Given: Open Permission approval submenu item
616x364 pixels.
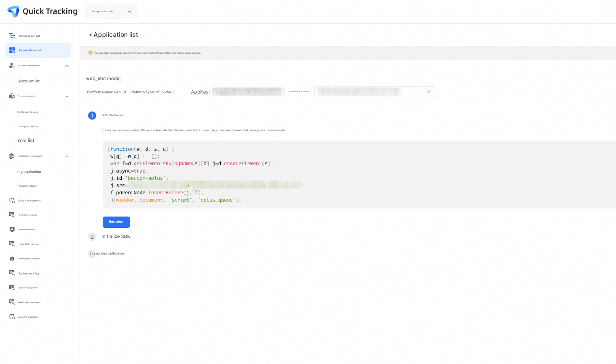Looking at the screenshot, I should (27, 186).
